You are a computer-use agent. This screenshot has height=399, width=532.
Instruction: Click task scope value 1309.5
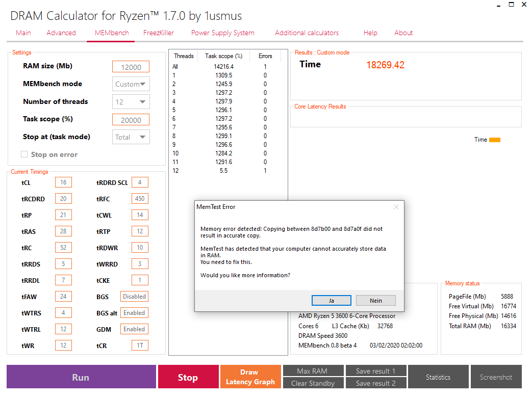223,75
